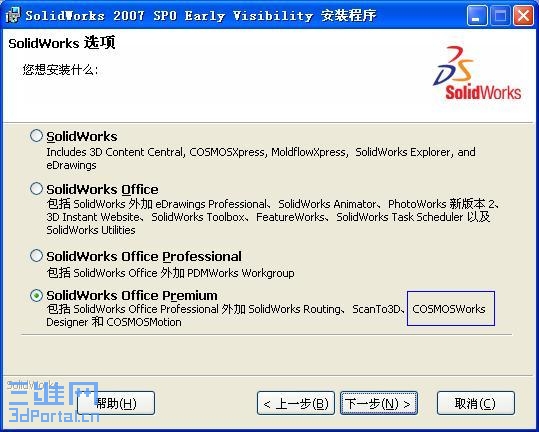Click the 'SolidWorks Office Professional' label
Viewport: 539px width, 432px height.
[x=144, y=256]
